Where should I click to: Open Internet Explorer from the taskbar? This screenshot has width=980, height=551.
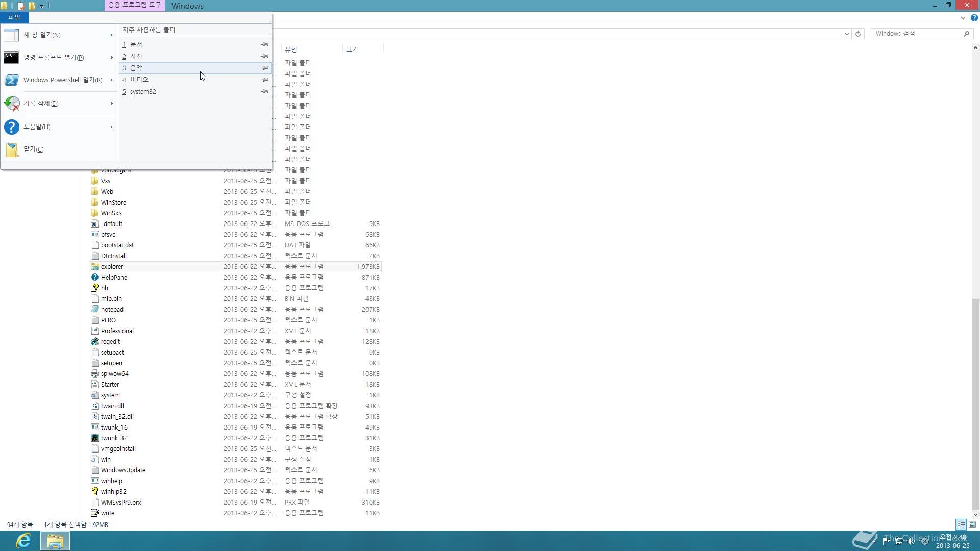point(23,540)
